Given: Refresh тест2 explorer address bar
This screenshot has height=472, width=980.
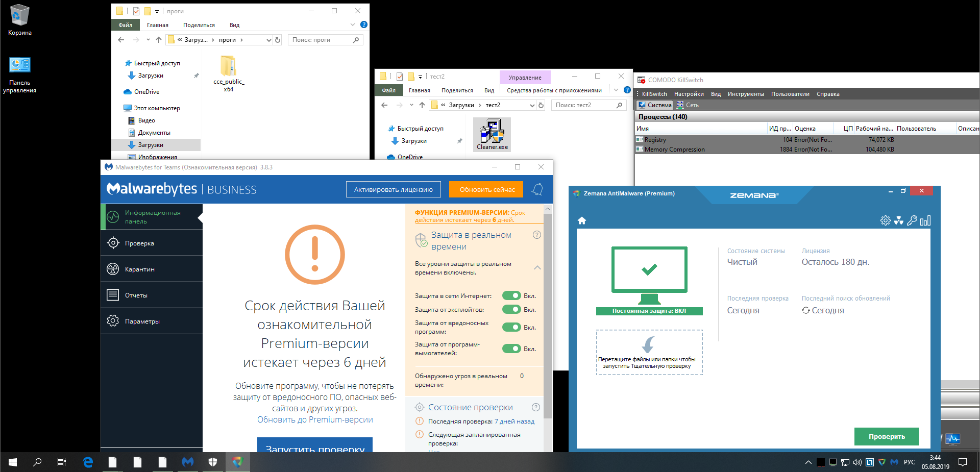Looking at the screenshot, I should [541, 105].
